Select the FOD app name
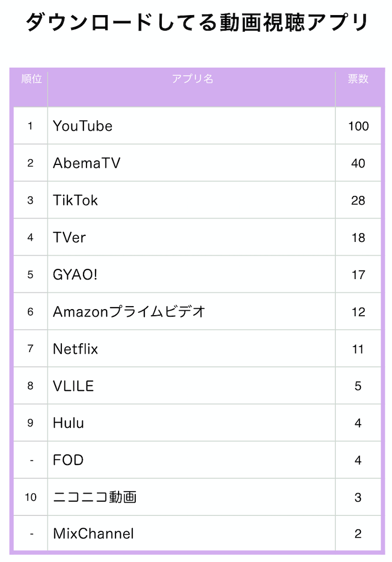Screen dimensions: 392x562 point(68,460)
